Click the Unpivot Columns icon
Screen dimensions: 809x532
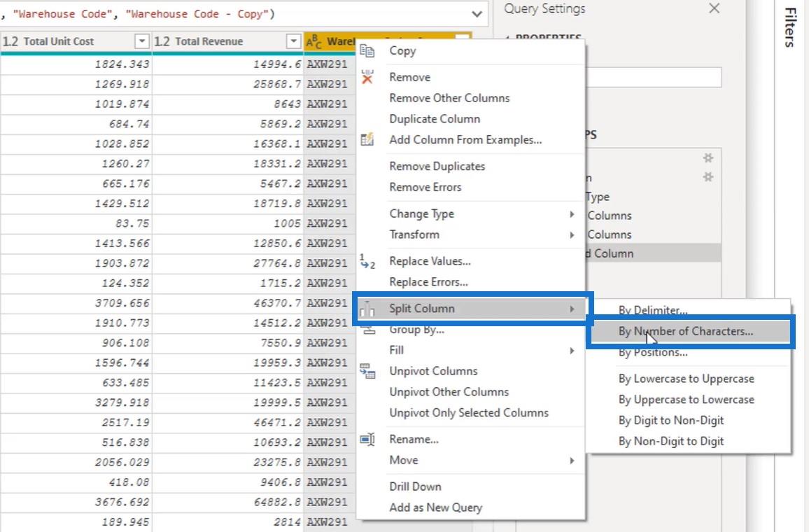click(x=367, y=371)
